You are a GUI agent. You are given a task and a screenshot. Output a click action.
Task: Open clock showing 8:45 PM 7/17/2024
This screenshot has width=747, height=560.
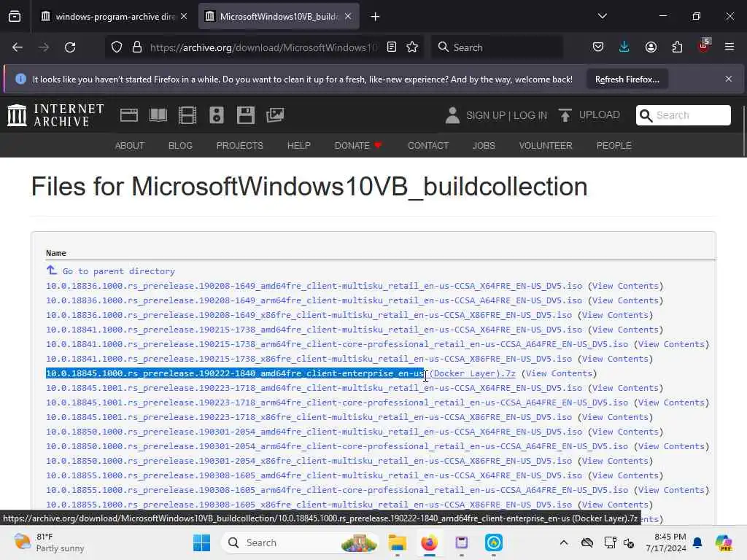pos(665,542)
